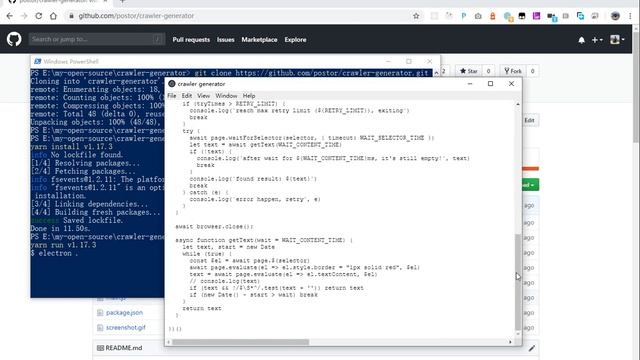The width and height of the screenshot is (640, 360).
Task: Open Issues in GitHub header
Action: [225, 40]
